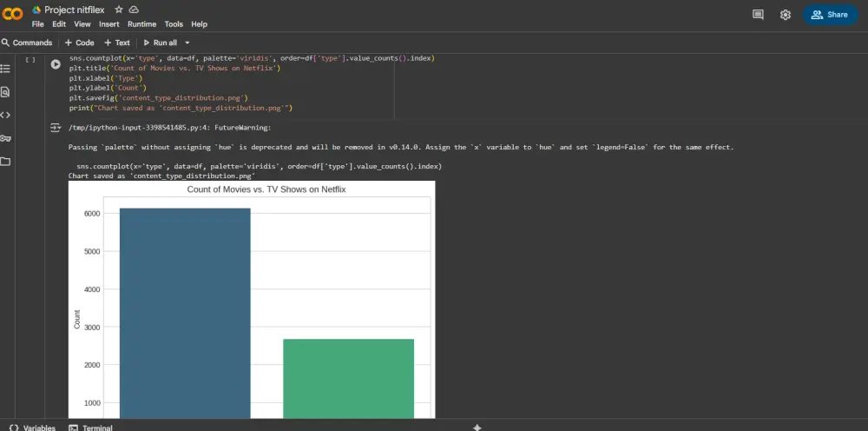Click the blue Movies bar in chart
This screenshot has height=431, width=868.
tap(185, 314)
